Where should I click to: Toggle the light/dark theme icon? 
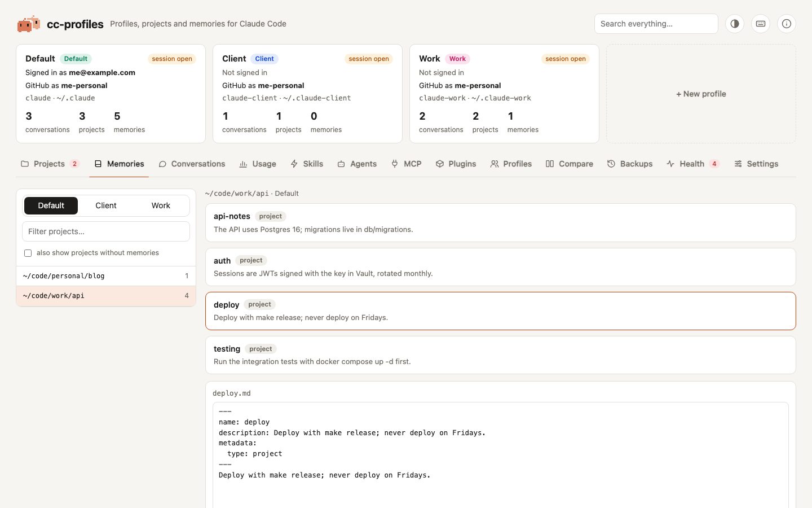click(735, 24)
